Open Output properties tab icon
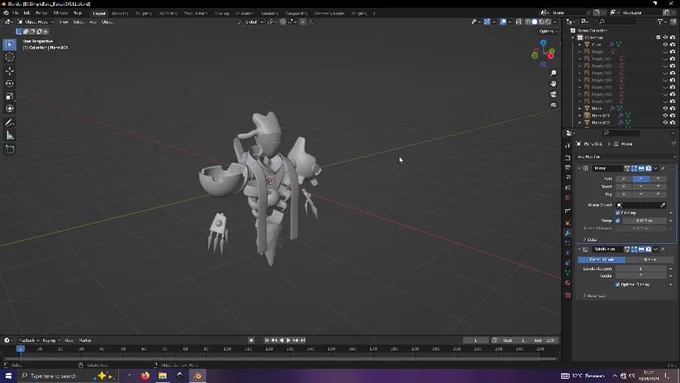Image resolution: width=680 pixels, height=383 pixels. [568, 167]
